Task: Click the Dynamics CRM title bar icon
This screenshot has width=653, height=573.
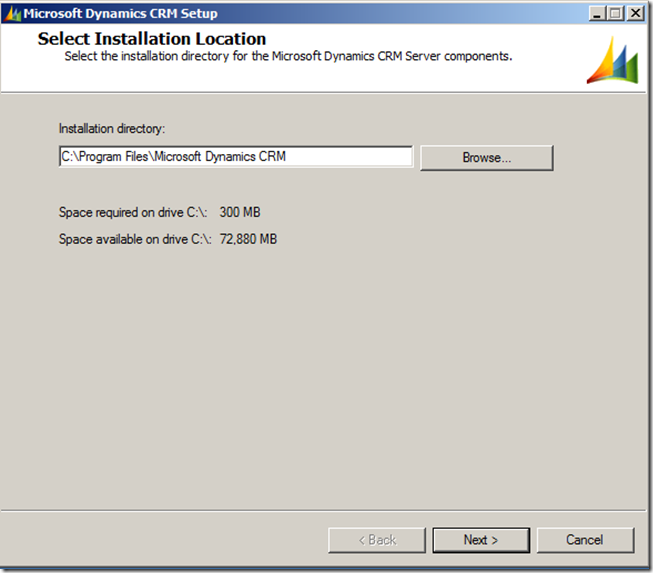Action: coord(12,14)
